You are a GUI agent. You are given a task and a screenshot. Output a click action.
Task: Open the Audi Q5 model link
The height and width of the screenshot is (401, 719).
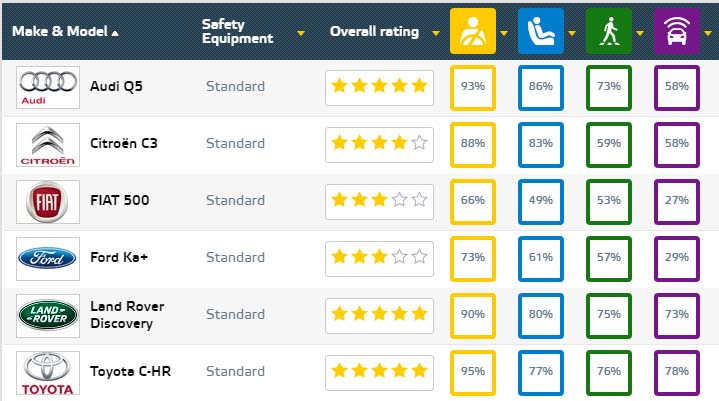116,87
